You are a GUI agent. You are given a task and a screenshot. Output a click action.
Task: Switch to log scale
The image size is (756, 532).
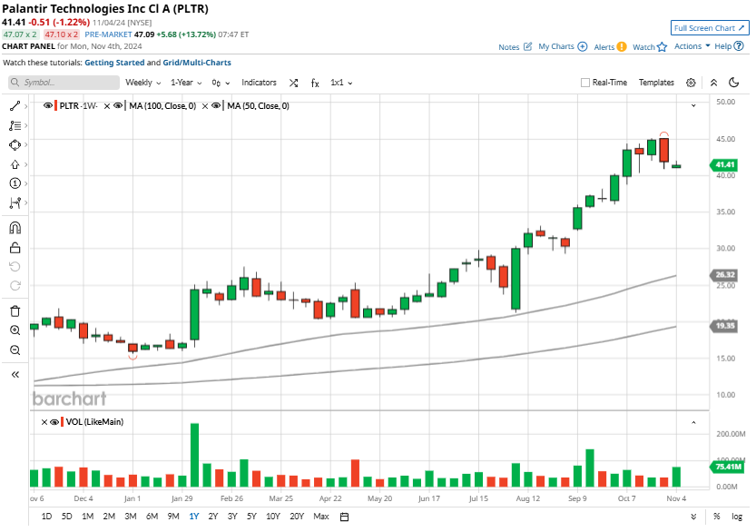737,517
